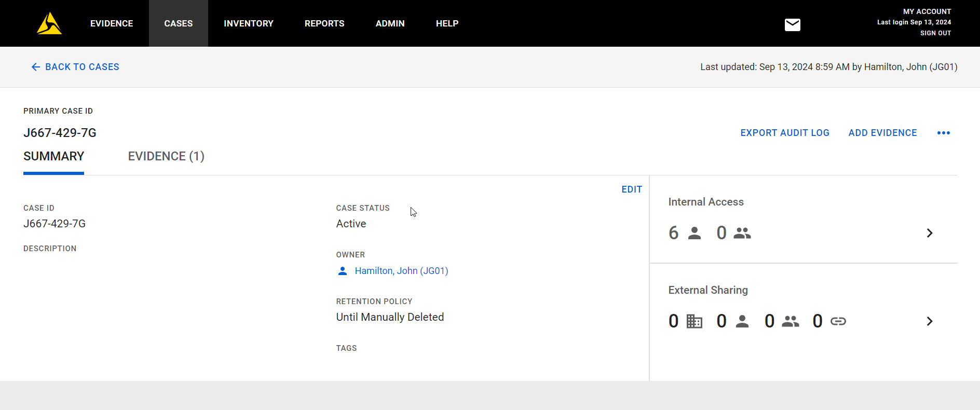Click the Export Audit Log button
Image resolution: width=980 pixels, height=410 pixels.
784,133
